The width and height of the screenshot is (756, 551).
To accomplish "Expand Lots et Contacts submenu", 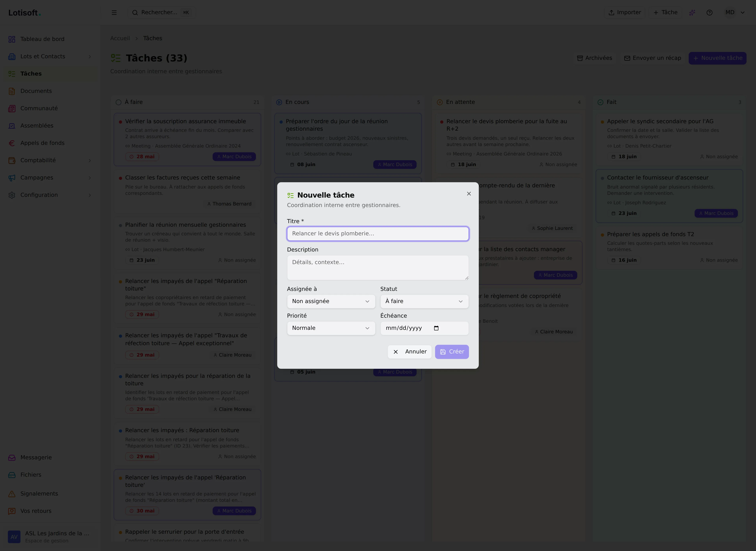I will pyautogui.click(x=89, y=57).
